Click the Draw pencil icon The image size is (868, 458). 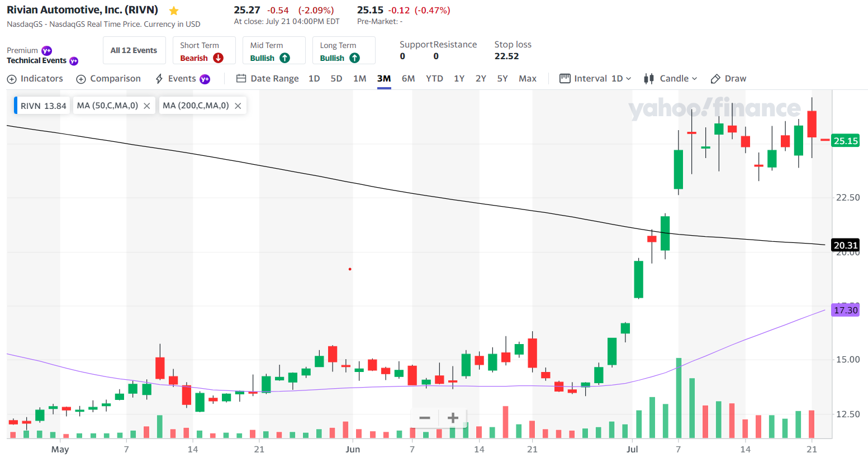coord(715,79)
